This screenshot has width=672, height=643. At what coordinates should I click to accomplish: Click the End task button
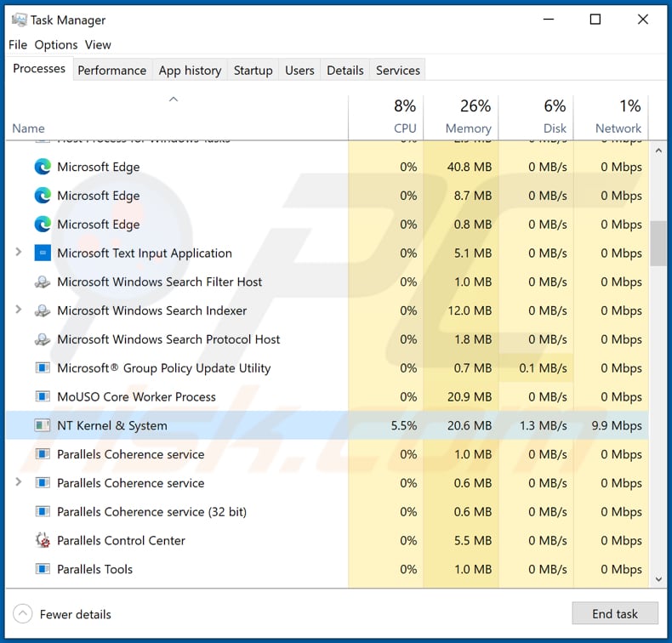(614, 613)
